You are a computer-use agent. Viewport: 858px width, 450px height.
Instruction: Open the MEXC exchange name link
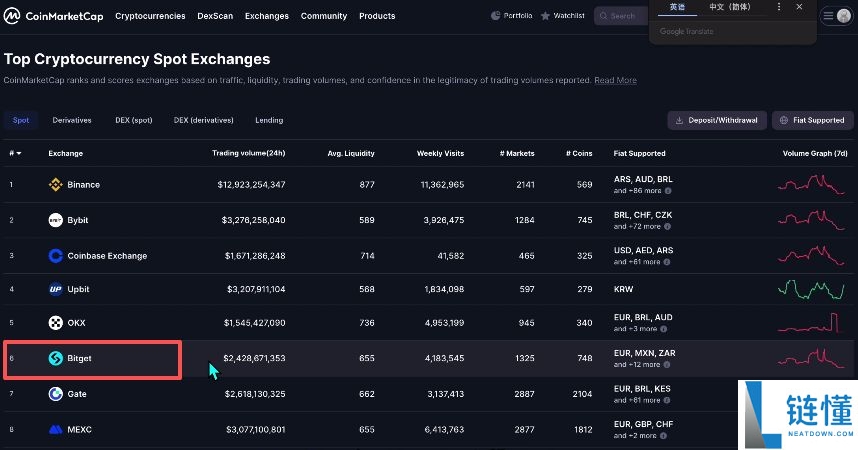pos(79,430)
